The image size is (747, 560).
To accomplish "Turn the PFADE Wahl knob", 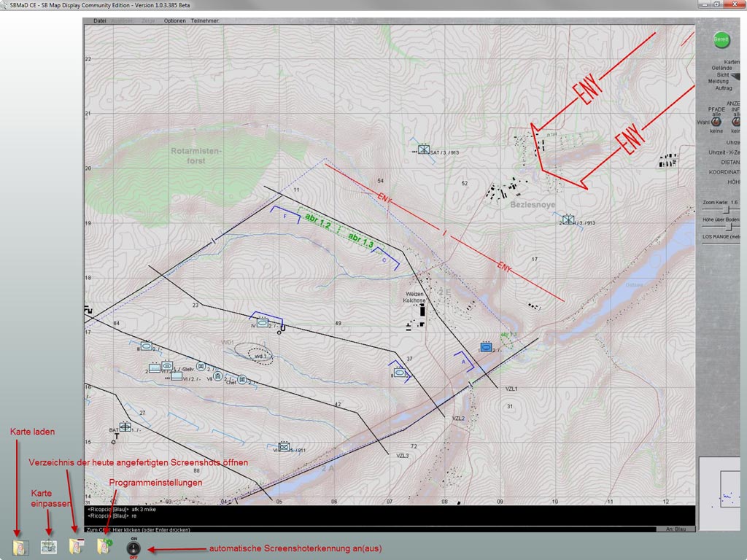I will click(x=716, y=122).
